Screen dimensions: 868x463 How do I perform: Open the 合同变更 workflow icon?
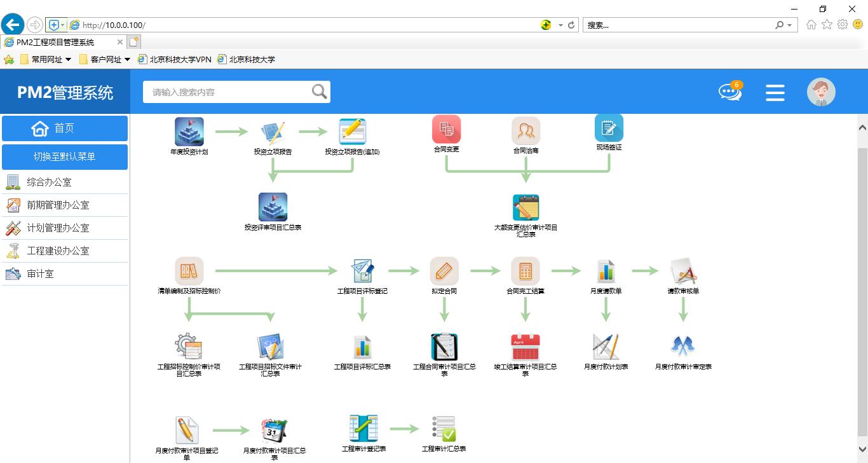(x=446, y=130)
